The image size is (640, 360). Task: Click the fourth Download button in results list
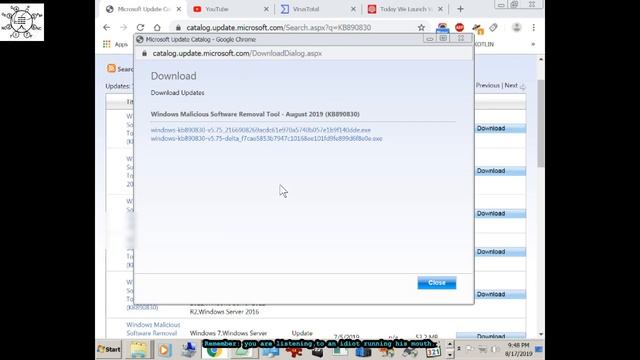click(500, 252)
